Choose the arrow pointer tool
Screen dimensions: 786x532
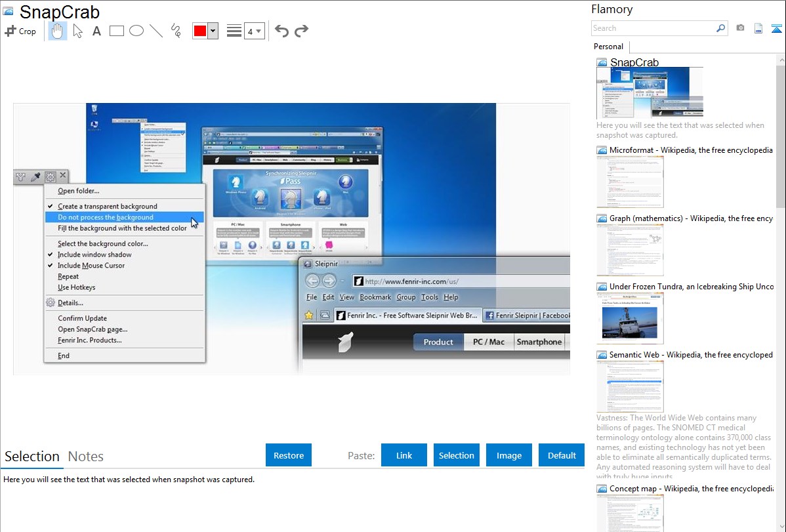point(77,31)
